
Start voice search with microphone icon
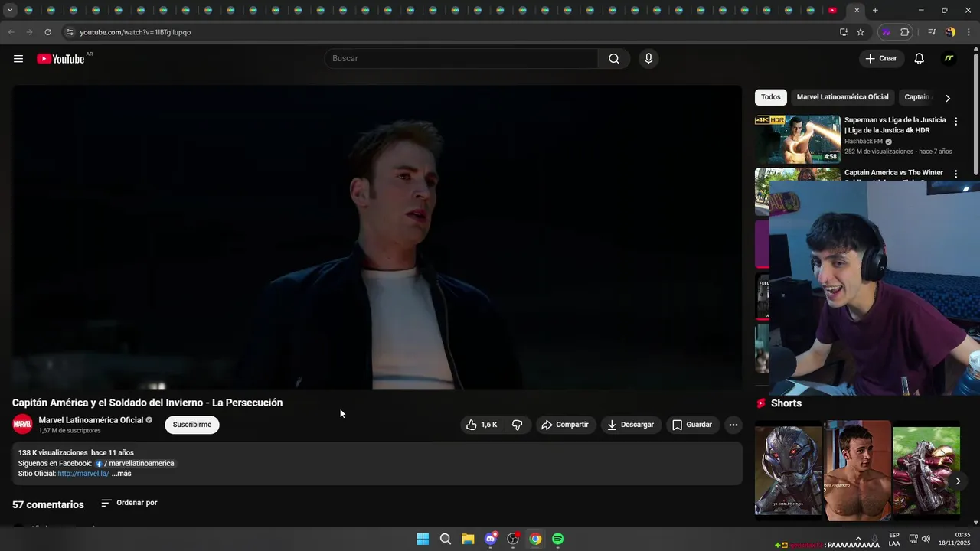click(648, 59)
